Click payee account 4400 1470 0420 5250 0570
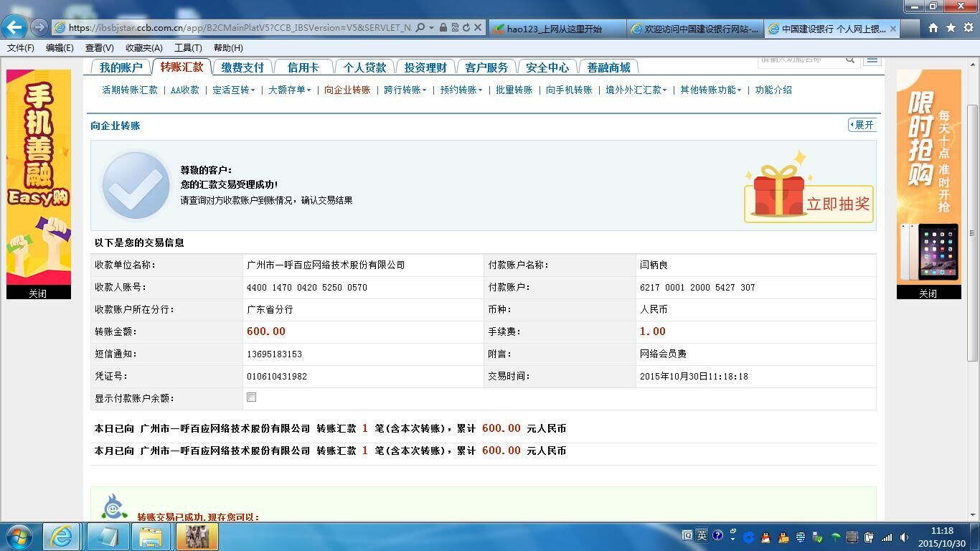 tap(307, 288)
